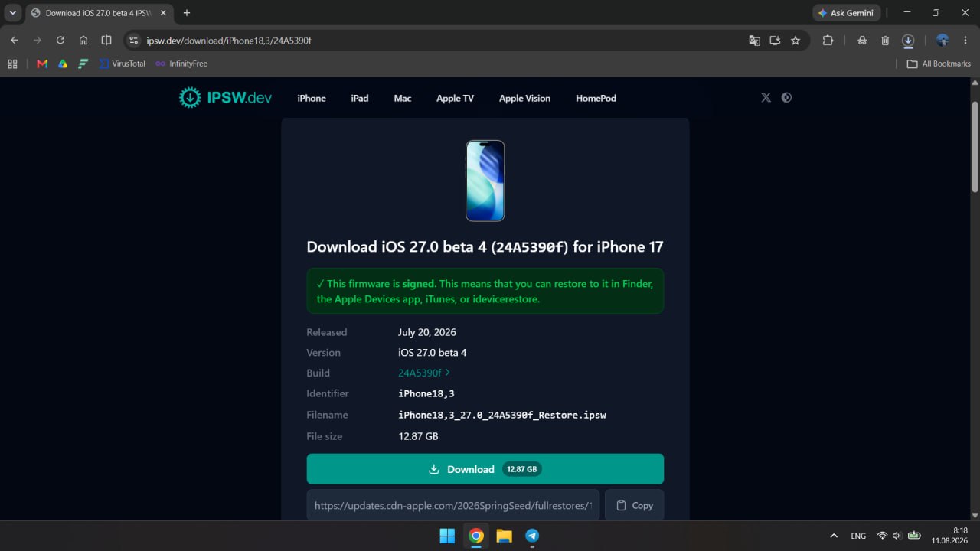Open the Google Drive bookmark
This screenshot has height=551, width=980.
63,64
